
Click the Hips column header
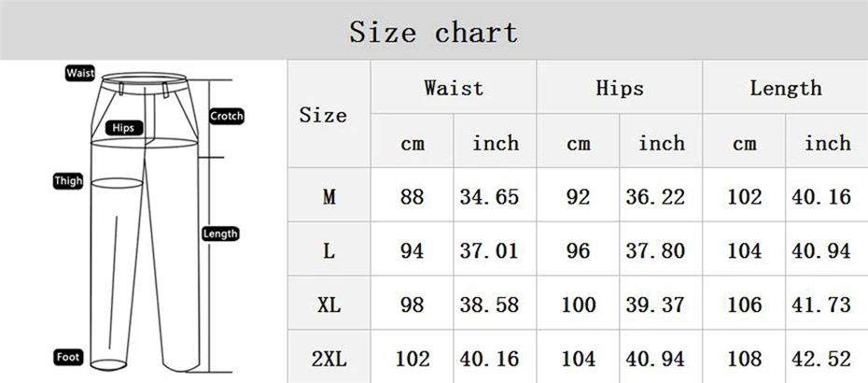coord(620,88)
